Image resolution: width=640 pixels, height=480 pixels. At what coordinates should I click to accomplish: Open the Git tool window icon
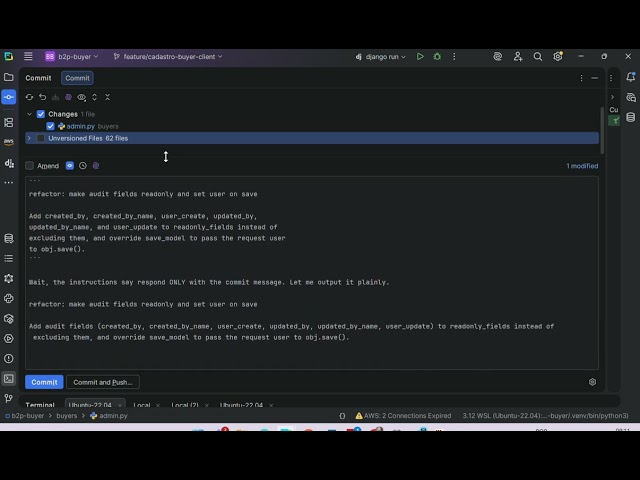[x=9, y=398]
